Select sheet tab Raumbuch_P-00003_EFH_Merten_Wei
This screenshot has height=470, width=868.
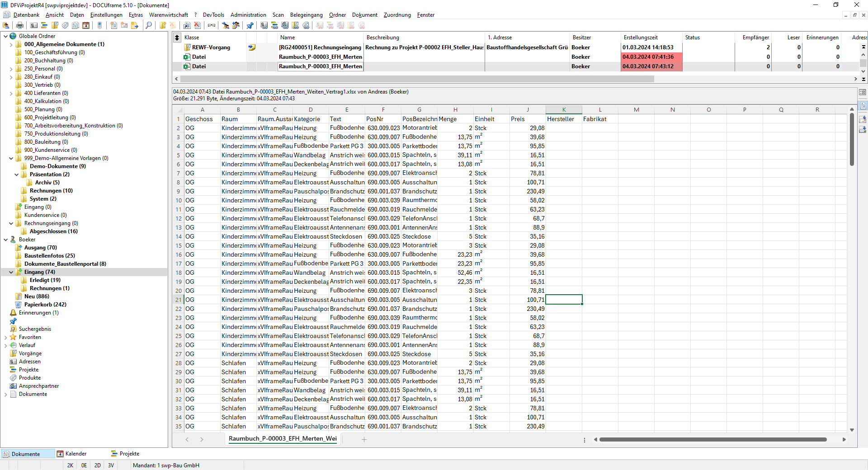283,439
